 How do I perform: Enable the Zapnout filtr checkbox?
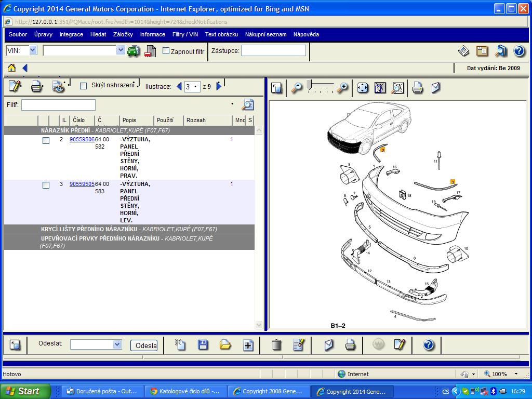click(166, 51)
